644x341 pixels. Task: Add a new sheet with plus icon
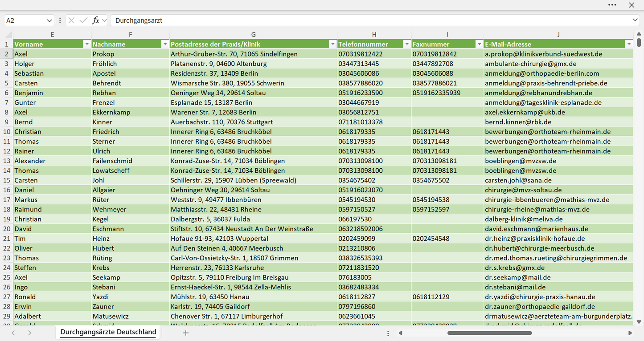pyautogui.click(x=186, y=333)
